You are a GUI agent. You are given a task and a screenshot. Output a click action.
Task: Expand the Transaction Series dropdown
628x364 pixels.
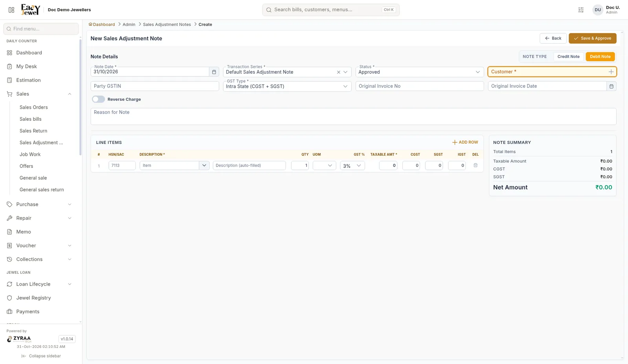click(345, 72)
